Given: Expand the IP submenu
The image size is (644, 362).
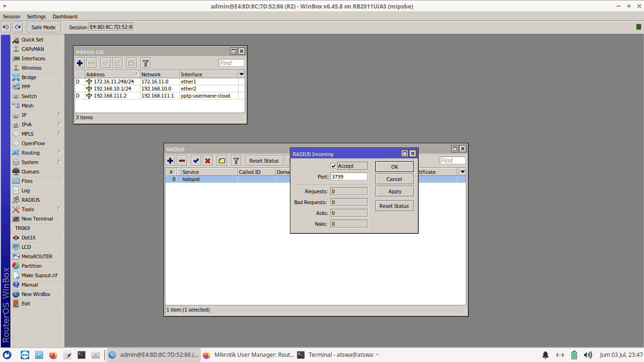Looking at the screenshot, I should pos(38,115).
